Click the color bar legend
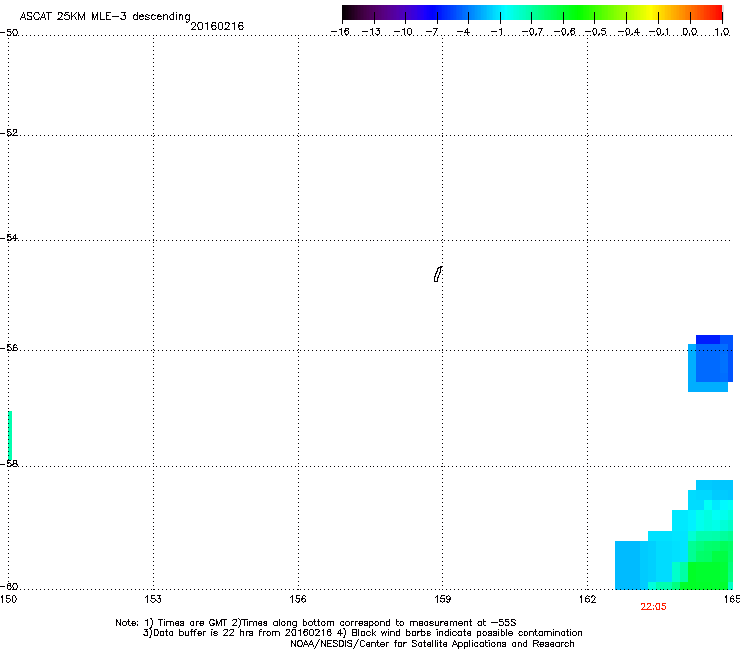The height and width of the screenshot is (650, 740). tap(532, 13)
